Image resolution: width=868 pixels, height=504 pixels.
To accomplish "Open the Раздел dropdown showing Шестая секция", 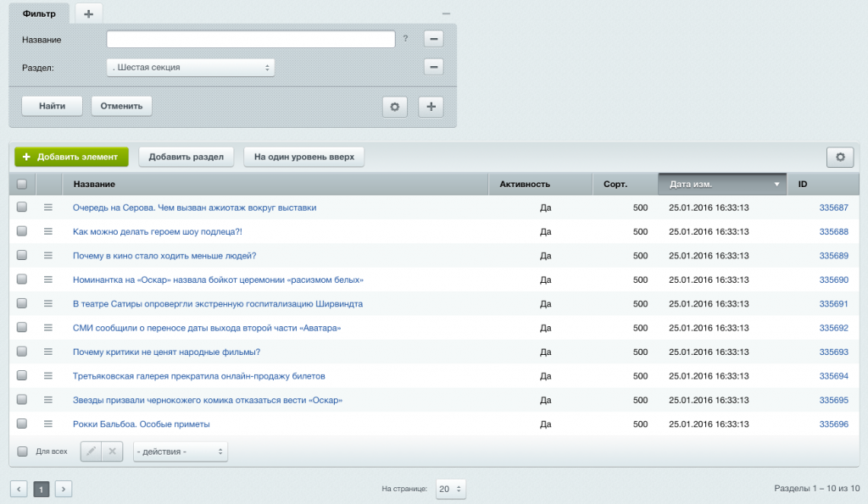I will 190,67.
